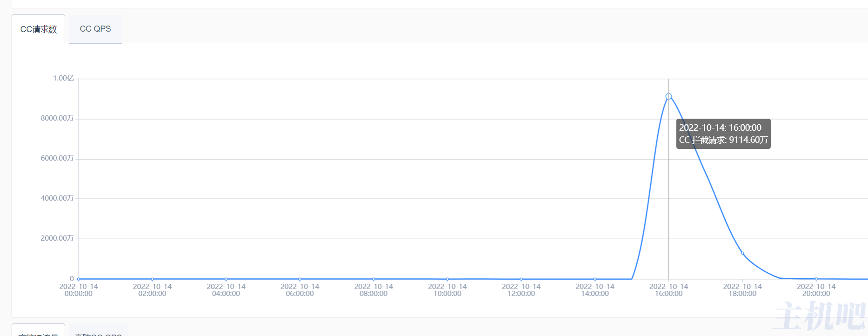Select the chart data point at 12:00:00

521,279
